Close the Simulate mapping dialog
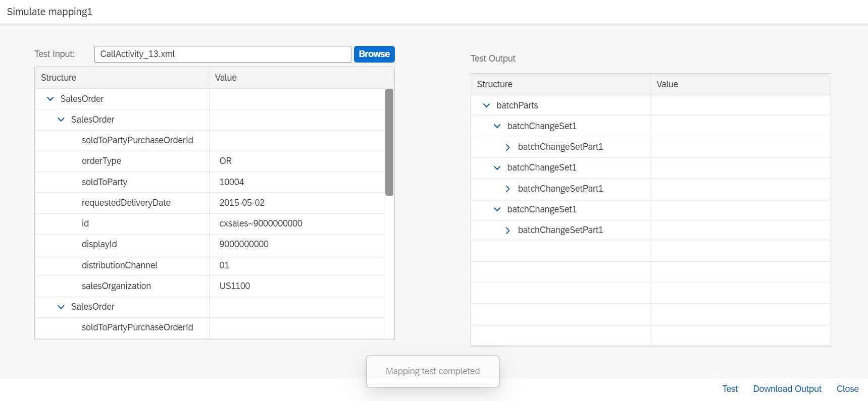 [x=847, y=389]
